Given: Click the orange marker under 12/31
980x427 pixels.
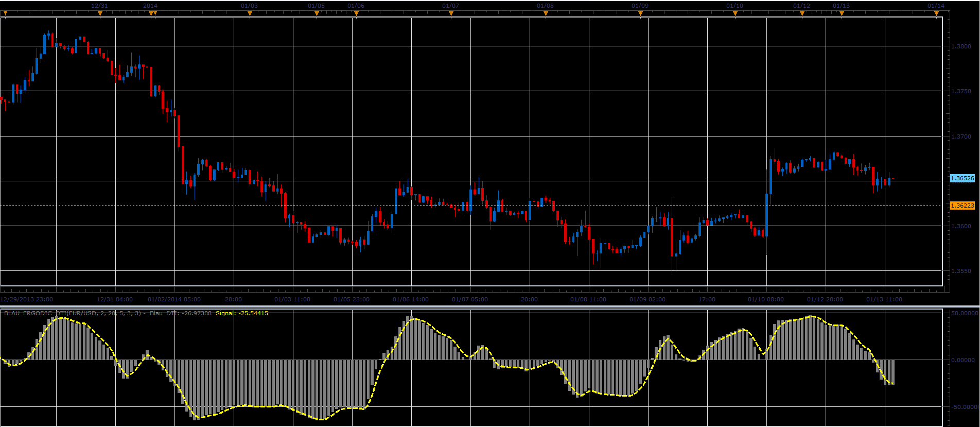Looking at the screenshot, I should tap(100, 14).
